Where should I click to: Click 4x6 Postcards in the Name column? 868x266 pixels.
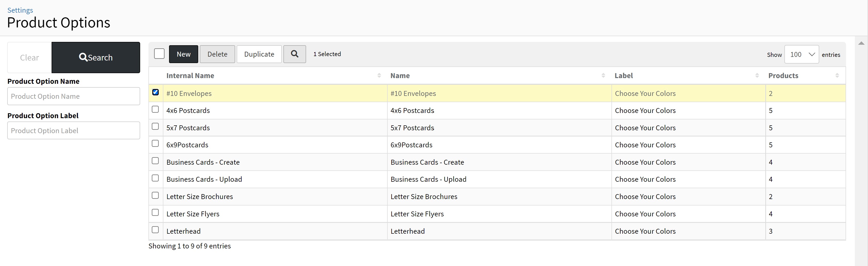click(412, 110)
